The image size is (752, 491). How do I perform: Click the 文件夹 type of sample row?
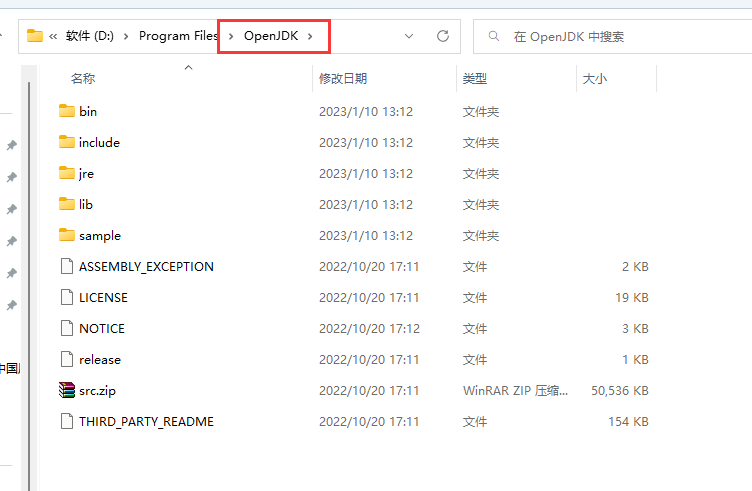[x=481, y=235]
